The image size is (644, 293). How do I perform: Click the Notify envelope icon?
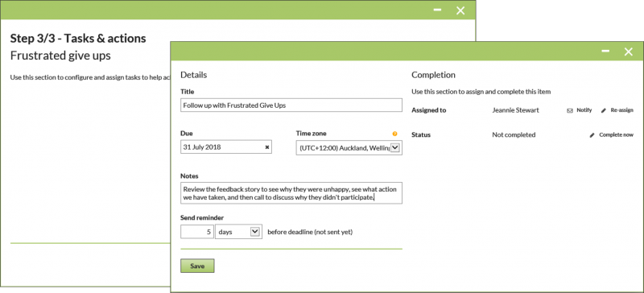[x=570, y=110]
